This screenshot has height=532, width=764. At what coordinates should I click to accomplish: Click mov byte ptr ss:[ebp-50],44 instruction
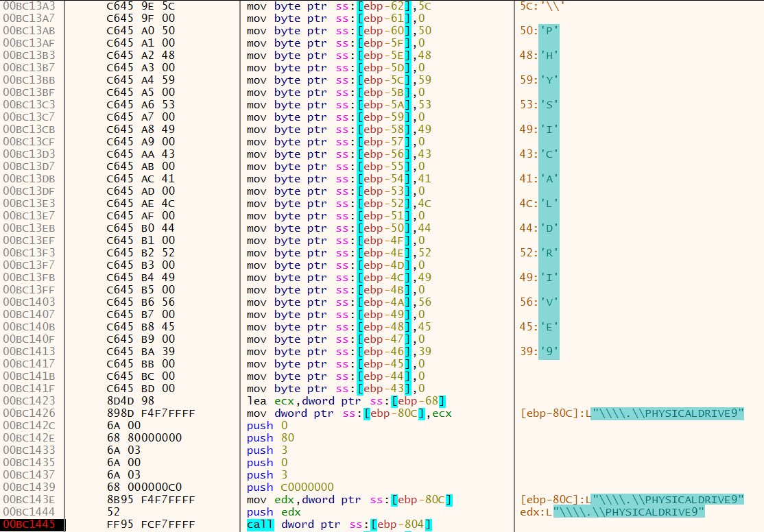339,228
